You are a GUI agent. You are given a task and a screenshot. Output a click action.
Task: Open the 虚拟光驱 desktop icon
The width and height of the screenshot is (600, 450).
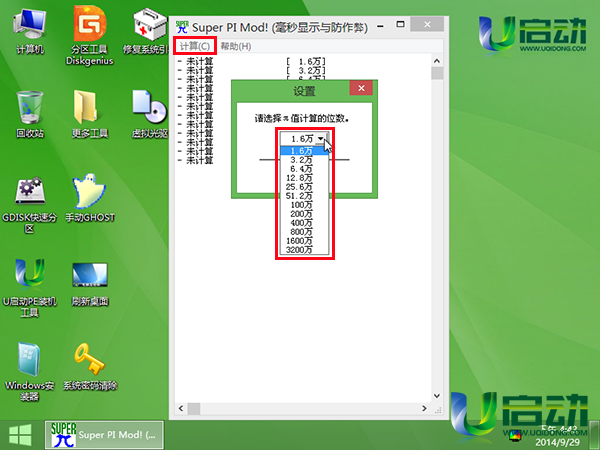(150, 115)
